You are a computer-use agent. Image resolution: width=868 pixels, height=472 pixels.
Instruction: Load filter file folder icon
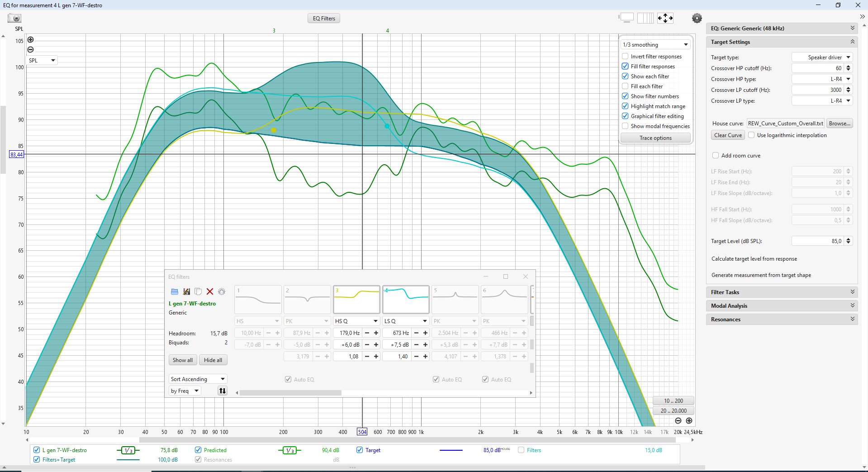click(175, 291)
